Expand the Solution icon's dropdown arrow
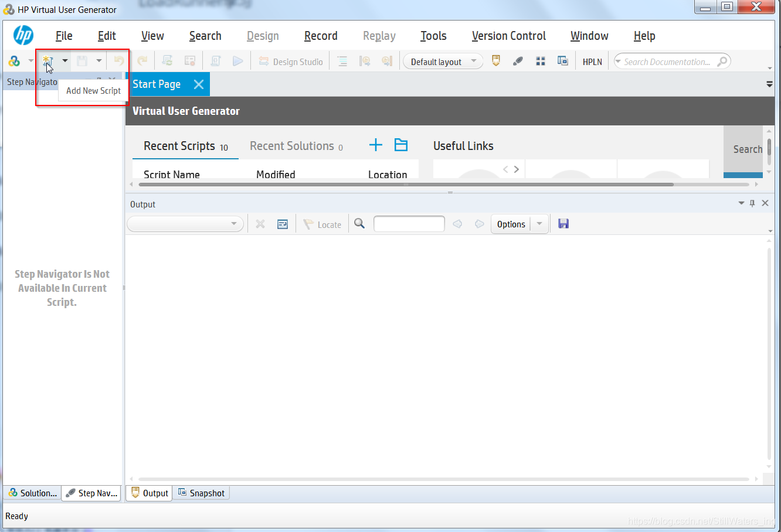This screenshot has height=532, width=781. (30, 61)
